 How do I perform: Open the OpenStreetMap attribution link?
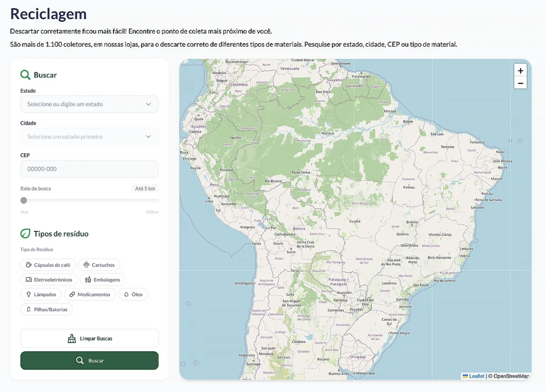511,376
